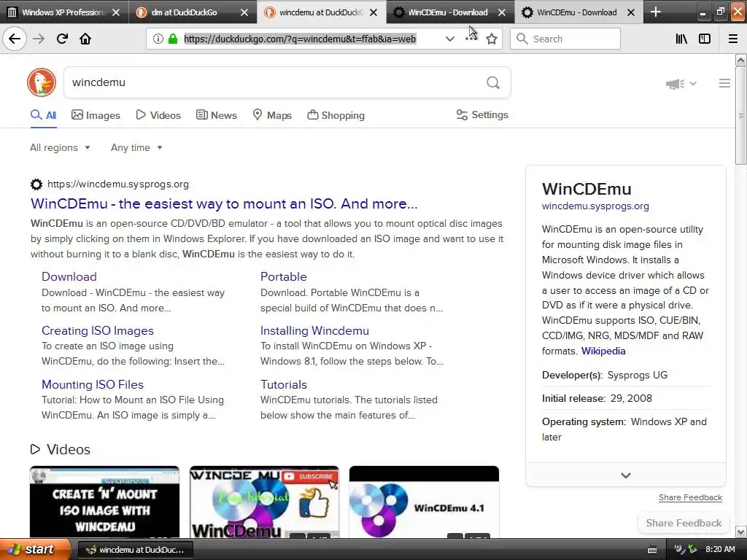This screenshot has width=747, height=560.
Task: Open the on-screen keyboard tray icon
Action: click(652, 550)
